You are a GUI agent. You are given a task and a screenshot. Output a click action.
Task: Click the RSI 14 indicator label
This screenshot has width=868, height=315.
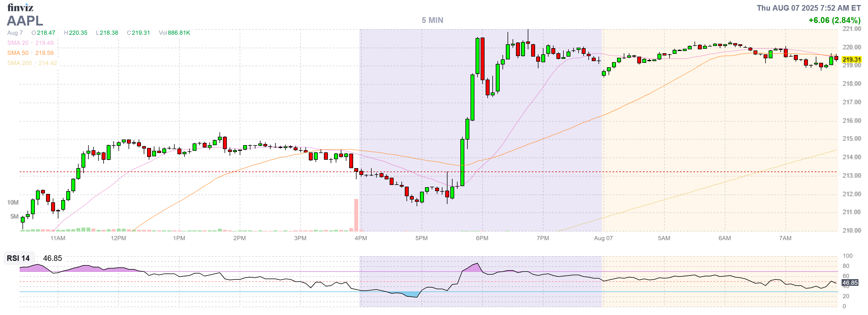click(19, 258)
